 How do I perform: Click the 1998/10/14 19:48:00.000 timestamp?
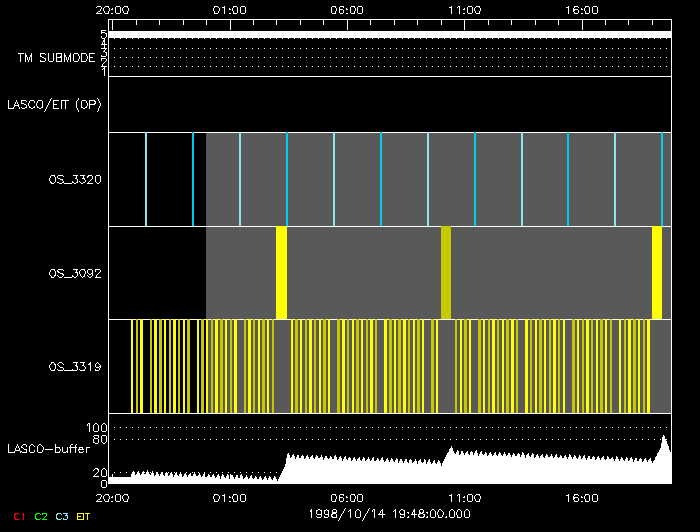pos(389,514)
